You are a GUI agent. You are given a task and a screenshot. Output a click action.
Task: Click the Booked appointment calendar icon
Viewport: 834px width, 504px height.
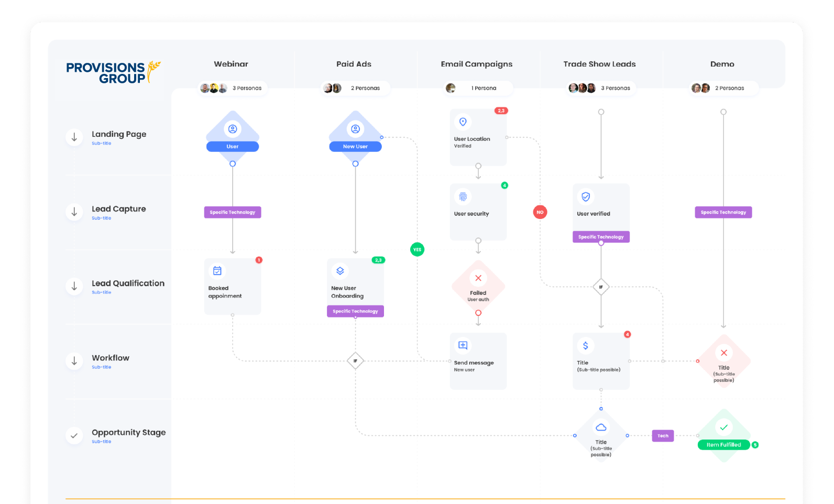coord(217,271)
